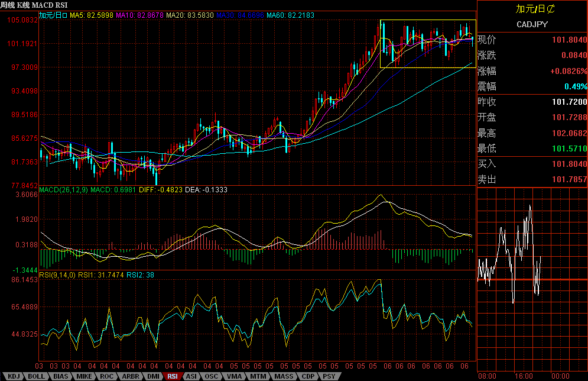Click the intraday tick mini chart
The image size is (588, 381).
[532, 280]
